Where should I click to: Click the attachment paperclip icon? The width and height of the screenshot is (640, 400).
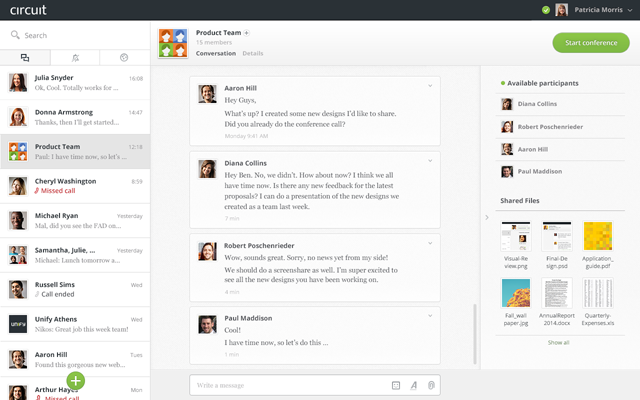point(431,385)
